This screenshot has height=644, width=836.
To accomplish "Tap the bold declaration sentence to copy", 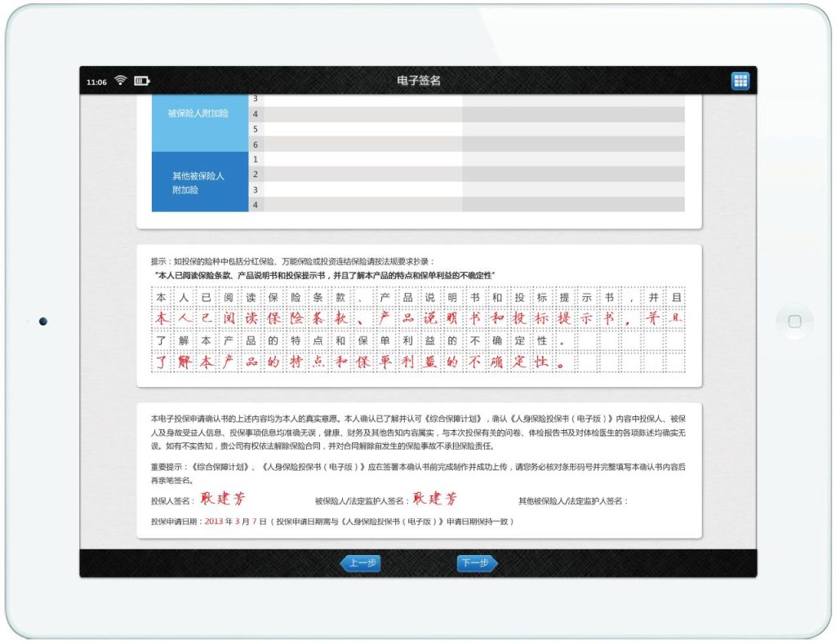I will click(324, 276).
